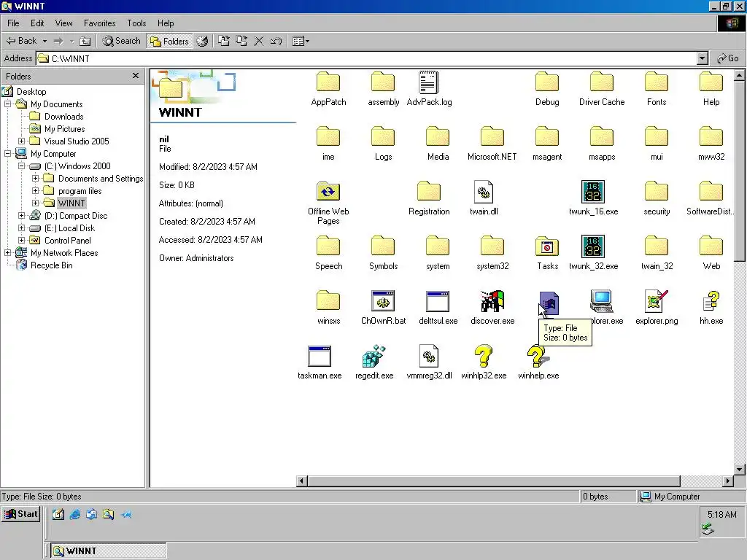Toggle the Folders pane button
This screenshot has height=560, width=747.
point(169,41)
